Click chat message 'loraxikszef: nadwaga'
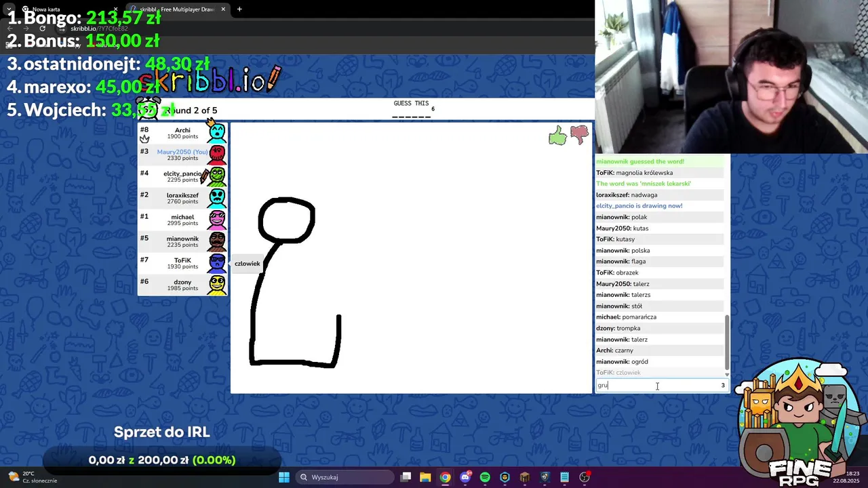This screenshot has width=868, height=488. pos(627,195)
